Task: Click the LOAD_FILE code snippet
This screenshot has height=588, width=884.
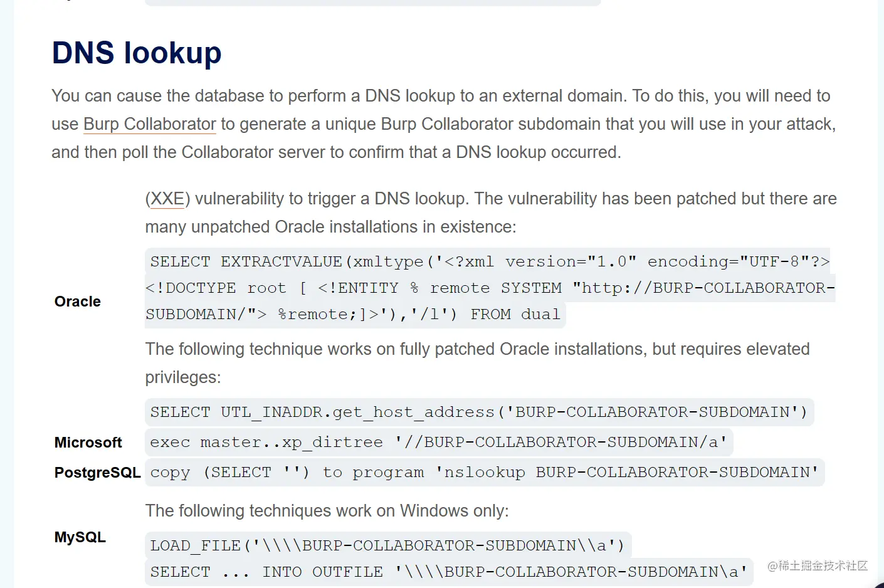Action: click(388, 545)
